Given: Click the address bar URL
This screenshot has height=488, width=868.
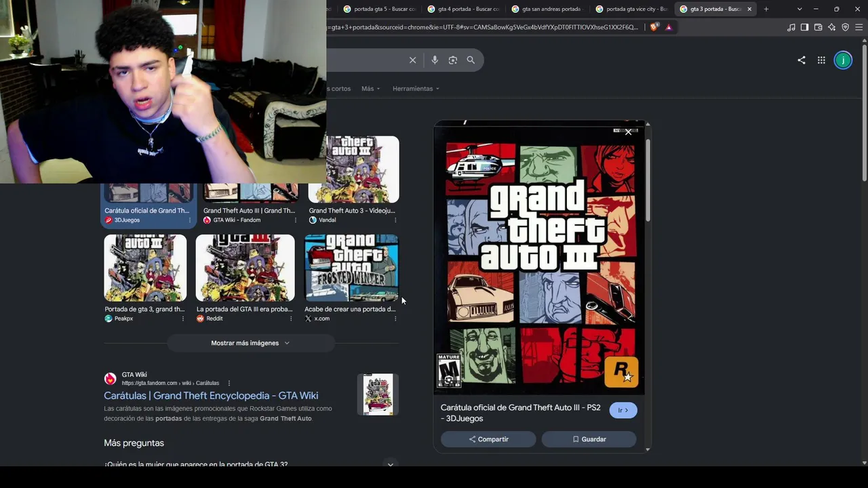Looking at the screenshot, I should 484,27.
